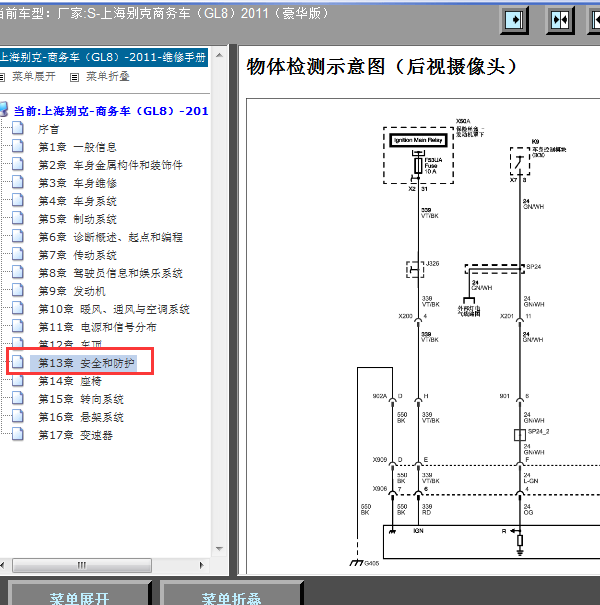Click the page icon beside 第1章 一般信息
Image resolution: width=600 pixels, height=605 pixels.
18,146
